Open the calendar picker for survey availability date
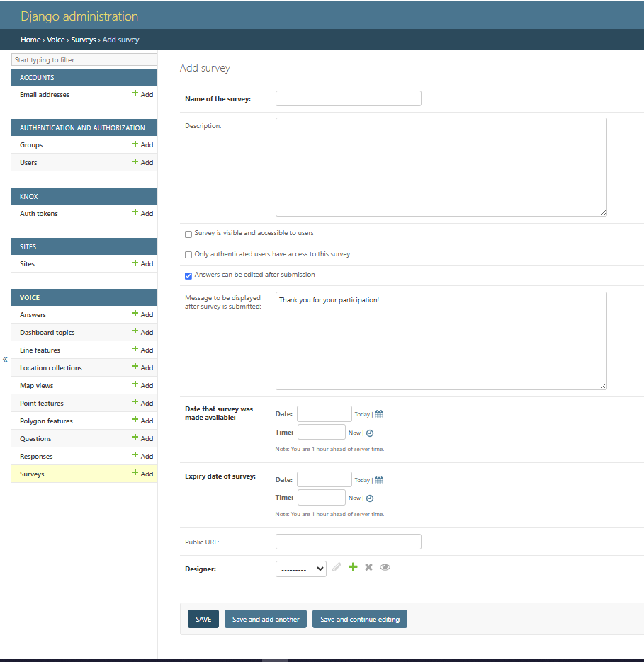 click(379, 414)
